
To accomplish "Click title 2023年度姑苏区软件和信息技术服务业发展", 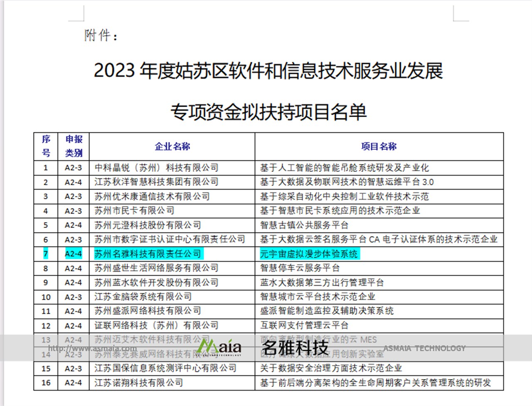I will [268, 70].
